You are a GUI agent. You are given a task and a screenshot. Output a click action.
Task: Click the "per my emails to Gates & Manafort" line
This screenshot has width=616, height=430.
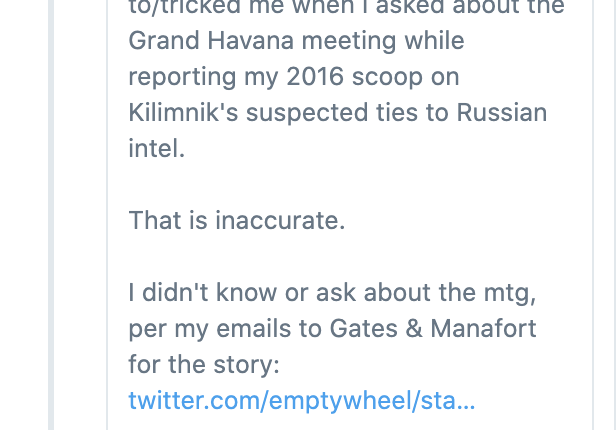tap(332, 329)
